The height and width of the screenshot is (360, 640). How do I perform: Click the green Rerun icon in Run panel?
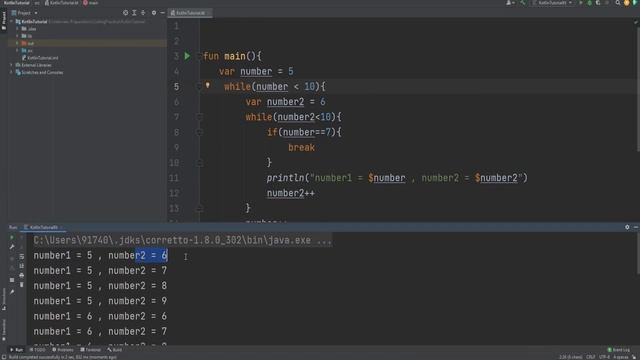click(12, 237)
